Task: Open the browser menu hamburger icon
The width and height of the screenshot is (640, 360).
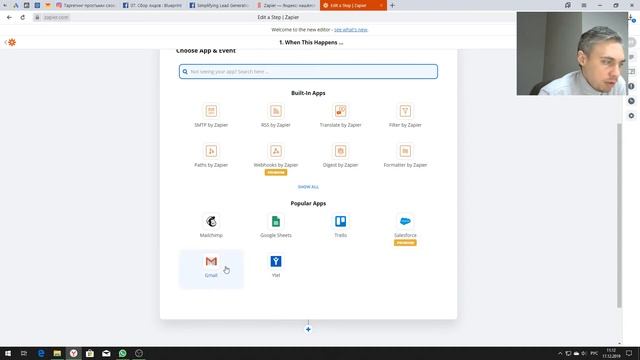Action: click(x=584, y=5)
